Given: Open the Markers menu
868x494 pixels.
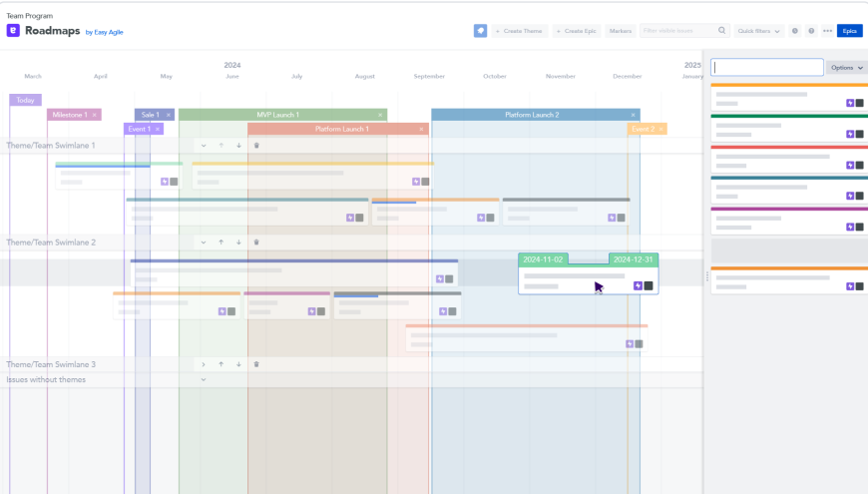Looking at the screenshot, I should pyautogui.click(x=620, y=31).
